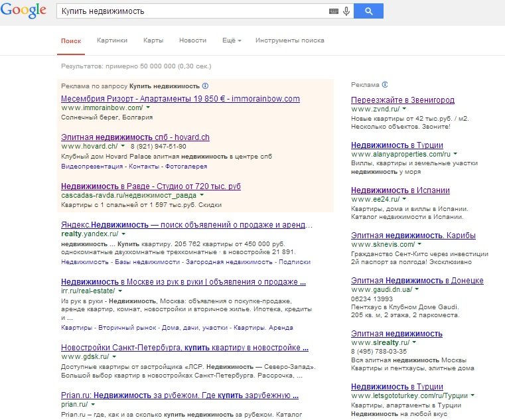
Task: Expand arrow next to www.ee24.ru/
Action: click(404, 199)
